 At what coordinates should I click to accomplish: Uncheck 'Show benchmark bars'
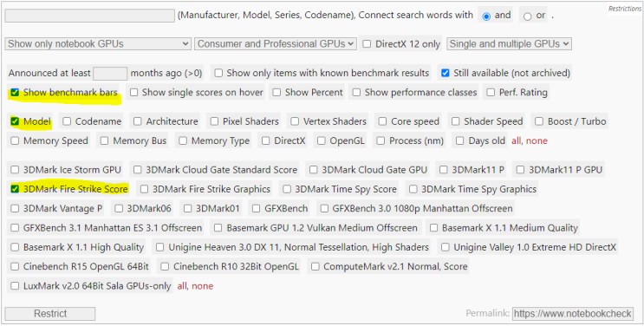[15, 93]
